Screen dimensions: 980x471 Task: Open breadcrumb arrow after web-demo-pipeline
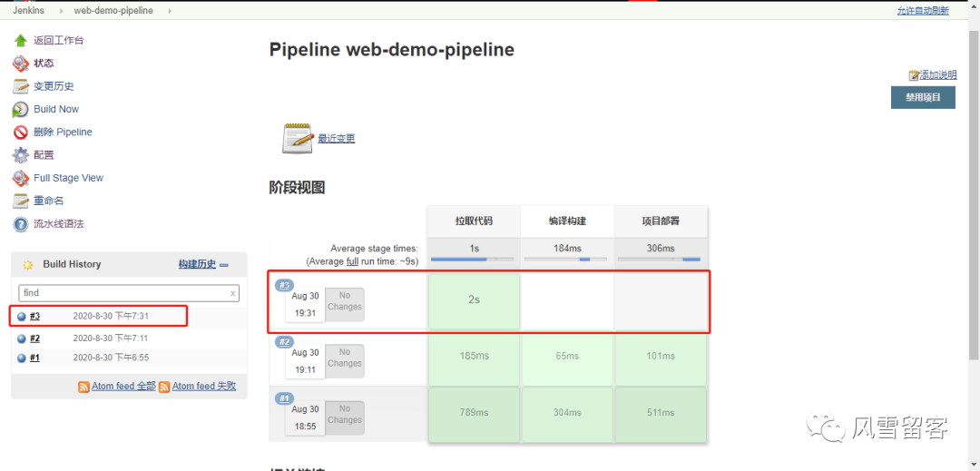pyautogui.click(x=170, y=11)
